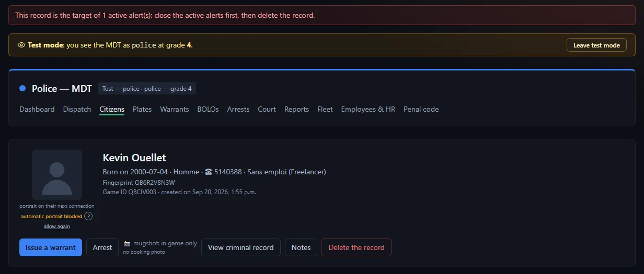Open View criminal record

pyautogui.click(x=241, y=247)
